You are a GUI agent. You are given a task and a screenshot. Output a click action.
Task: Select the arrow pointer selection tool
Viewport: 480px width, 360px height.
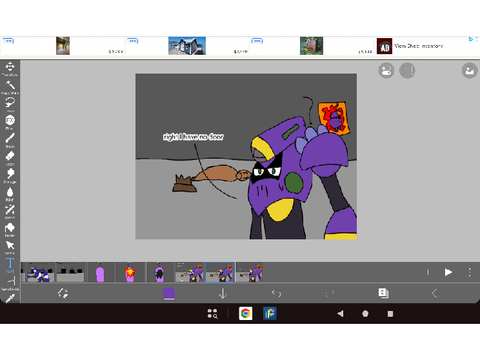[10, 247]
